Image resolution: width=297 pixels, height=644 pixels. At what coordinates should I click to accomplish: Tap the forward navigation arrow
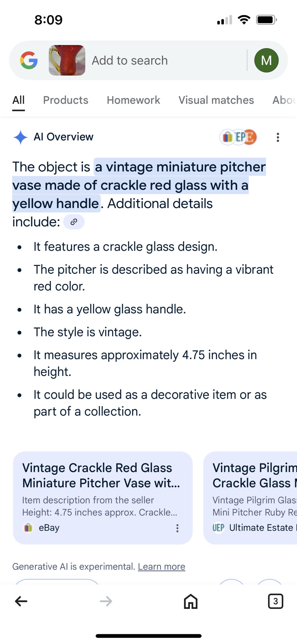(105, 601)
